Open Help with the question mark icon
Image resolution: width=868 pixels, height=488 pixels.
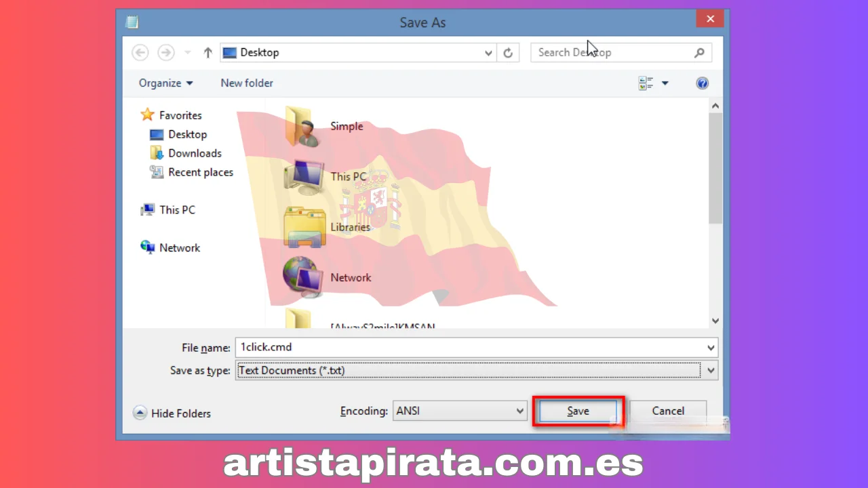pyautogui.click(x=703, y=83)
